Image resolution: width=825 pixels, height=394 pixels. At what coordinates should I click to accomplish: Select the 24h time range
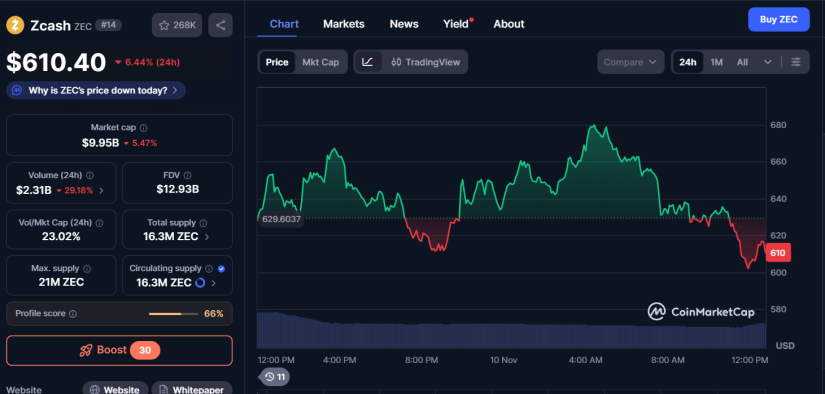(688, 62)
